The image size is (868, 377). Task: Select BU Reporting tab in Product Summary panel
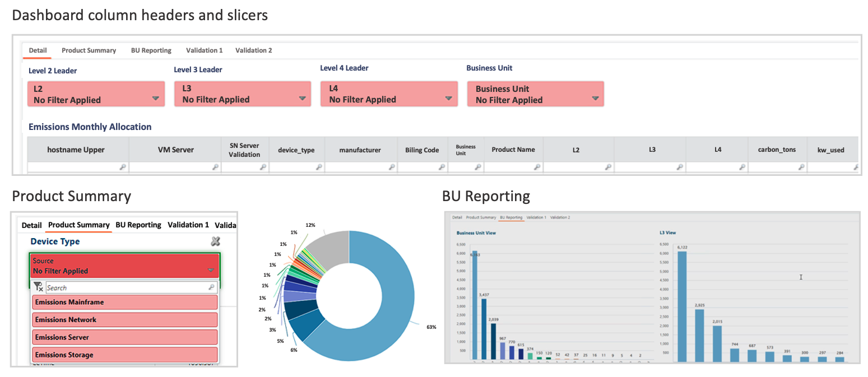tap(138, 225)
